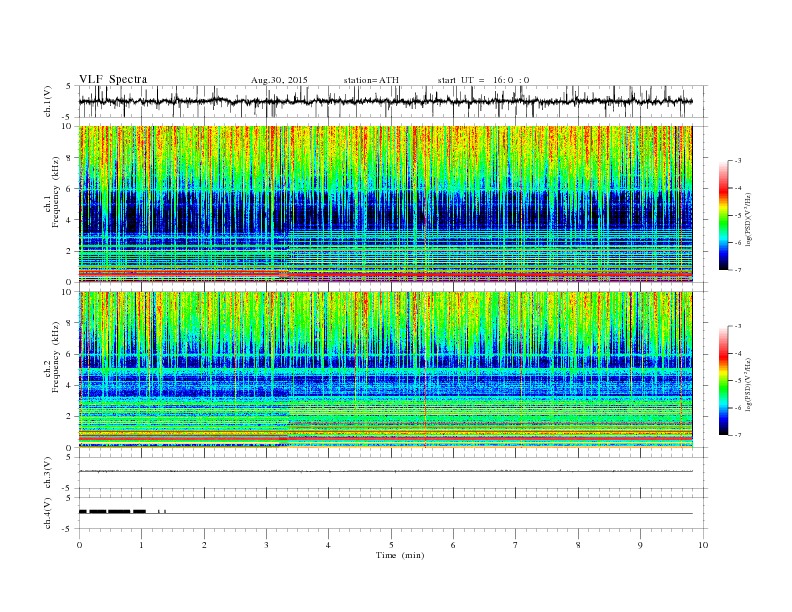The image size is (792, 612).
Task: Click the time axis tick label "1"
Action: (x=142, y=545)
